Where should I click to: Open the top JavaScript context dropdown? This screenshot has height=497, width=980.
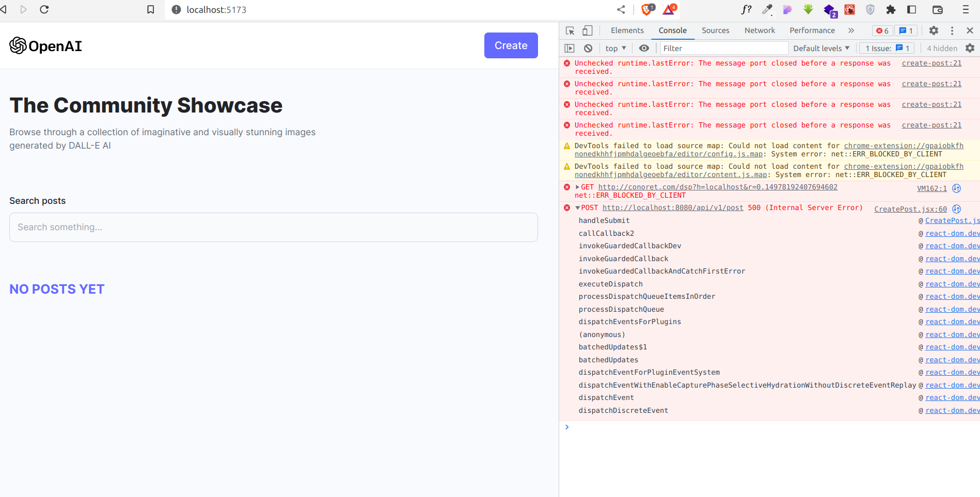pos(615,48)
